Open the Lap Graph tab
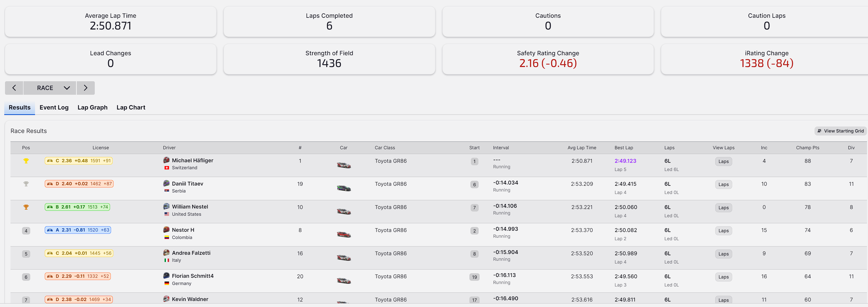The image size is (868, 307). click(92, 107)
